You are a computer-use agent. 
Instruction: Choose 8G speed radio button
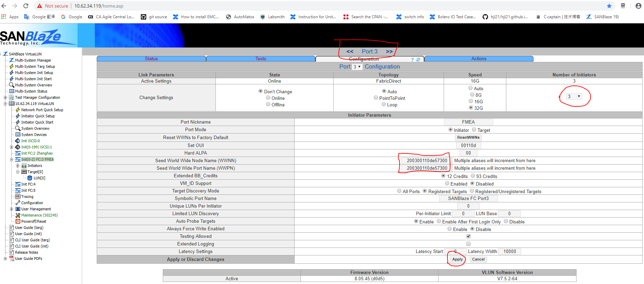472,95
